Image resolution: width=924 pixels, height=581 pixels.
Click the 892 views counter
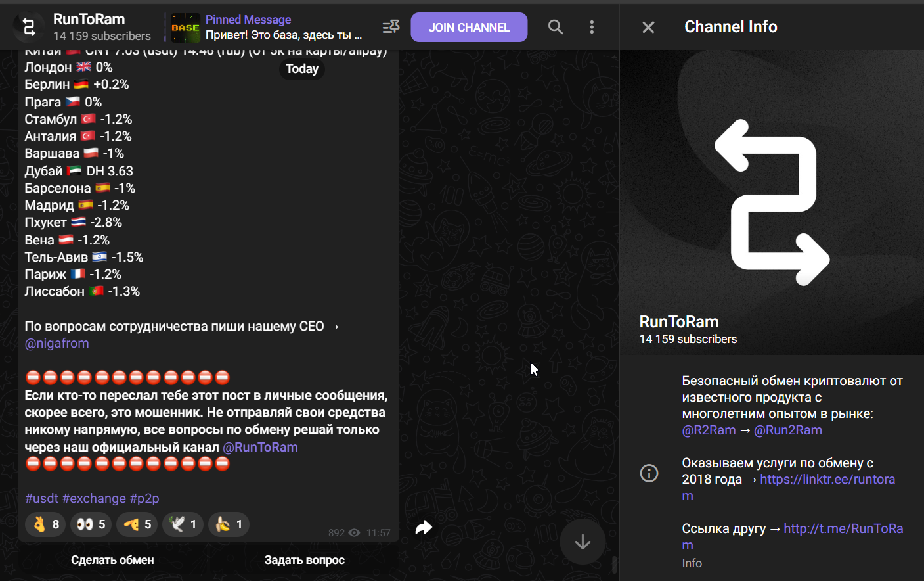344,533
